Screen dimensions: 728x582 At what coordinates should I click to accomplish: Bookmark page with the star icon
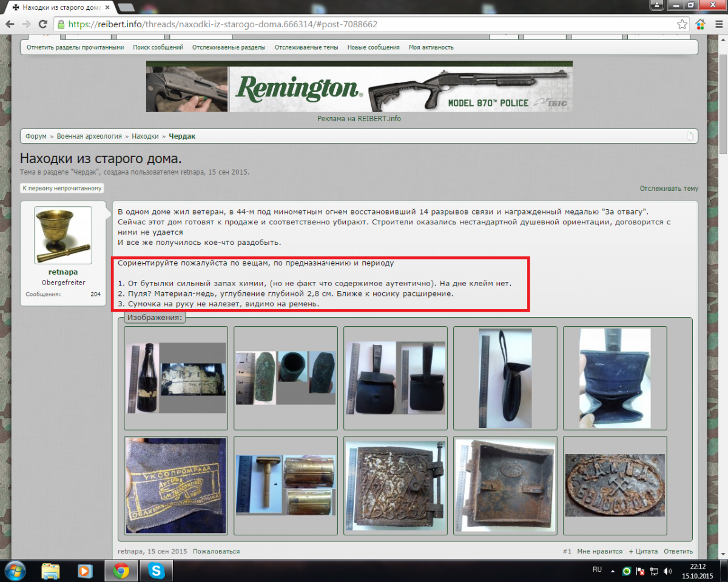(682, 25)
